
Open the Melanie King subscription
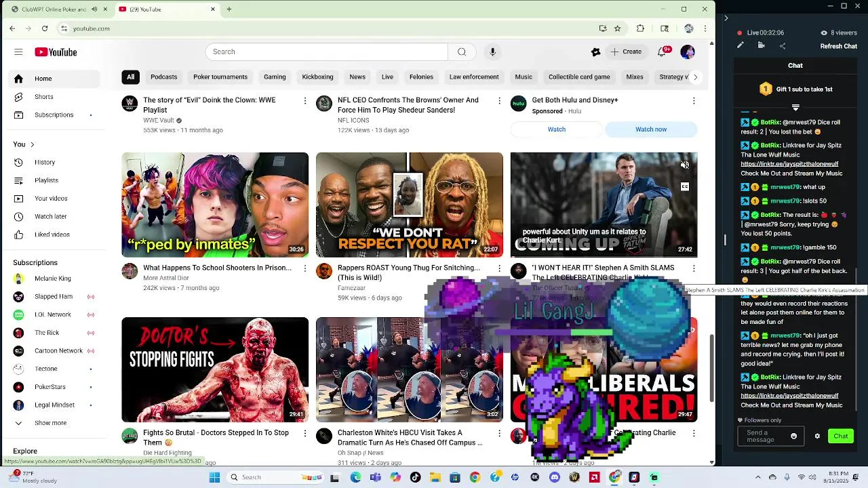tap(53, 279)
